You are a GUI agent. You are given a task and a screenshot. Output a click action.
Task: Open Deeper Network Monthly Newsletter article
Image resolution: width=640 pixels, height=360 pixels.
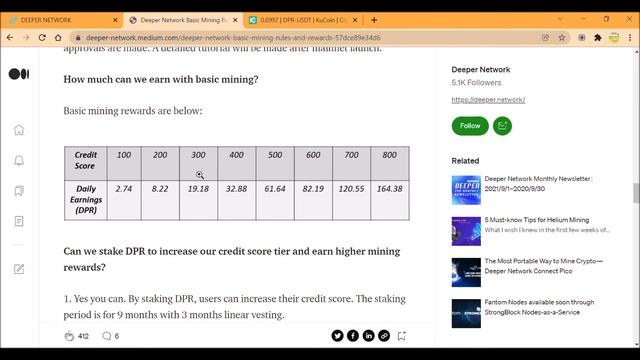point(538,184)
